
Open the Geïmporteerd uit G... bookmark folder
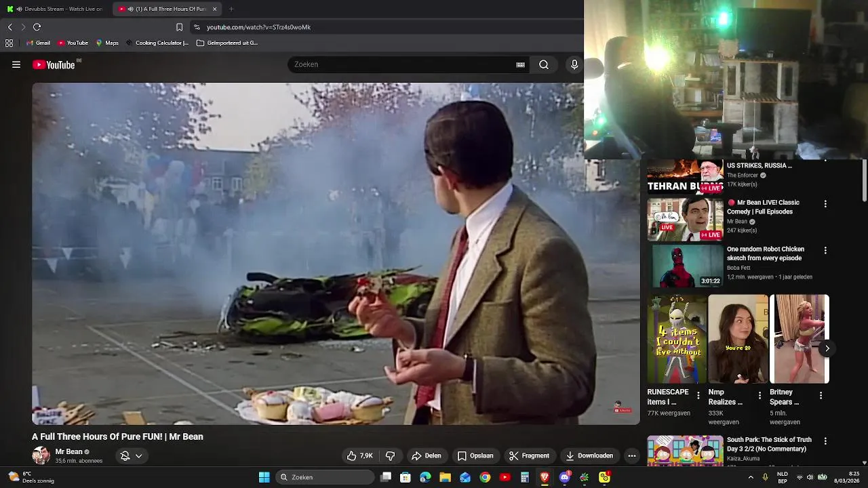point(227,43)
